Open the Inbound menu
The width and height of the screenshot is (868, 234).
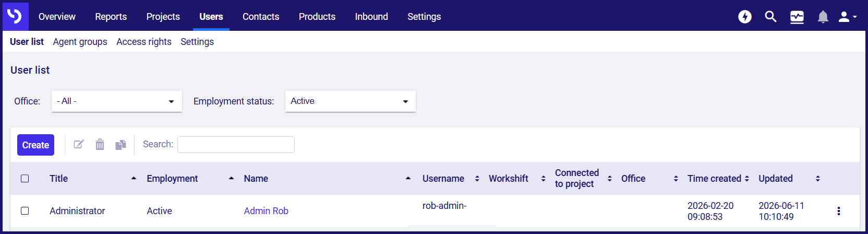371,17
